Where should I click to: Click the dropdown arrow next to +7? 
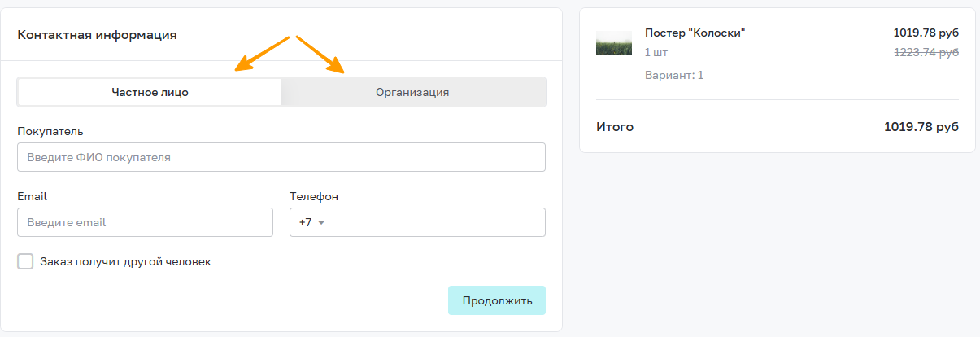pos(321,222)
